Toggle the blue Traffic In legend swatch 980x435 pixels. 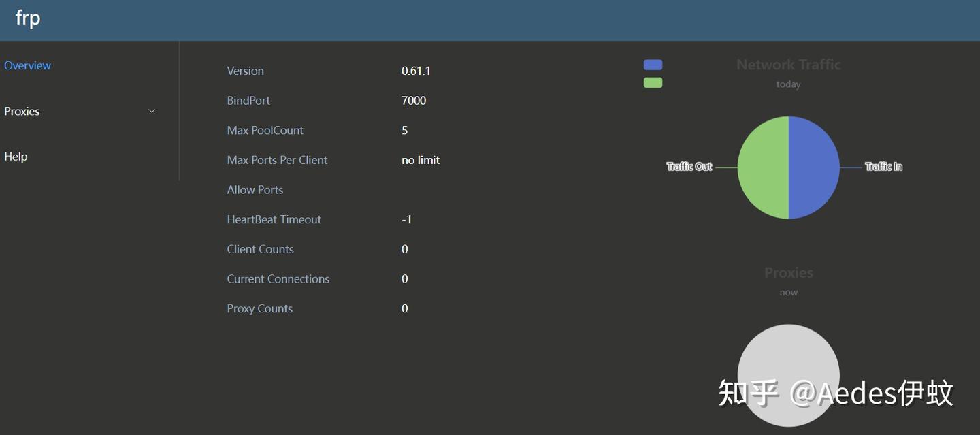pyautogui.click(x=653, y=65)
